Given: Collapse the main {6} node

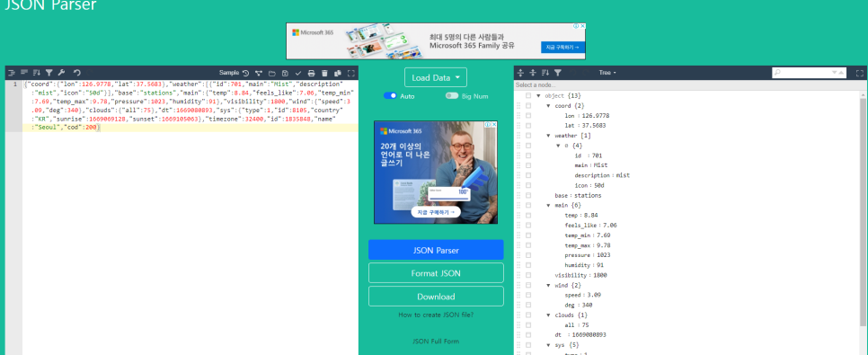Looking at the screenshot, I should pos(548,206).
